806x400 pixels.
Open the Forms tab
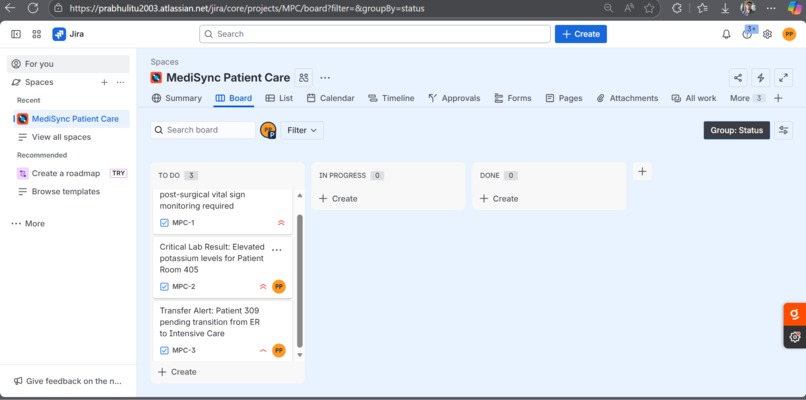coord(513,98)
